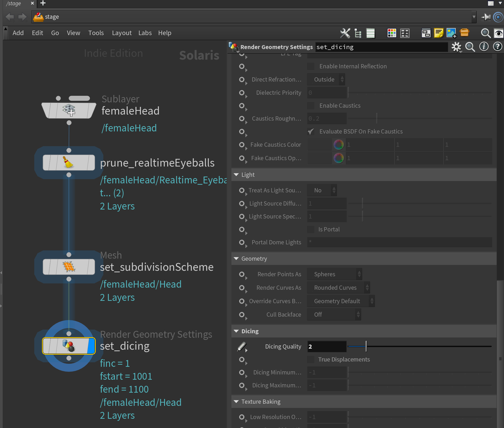This screenshot has height=428, width=504.
Task: Click the color palette grid icon
Action: [x=391, y=33]
